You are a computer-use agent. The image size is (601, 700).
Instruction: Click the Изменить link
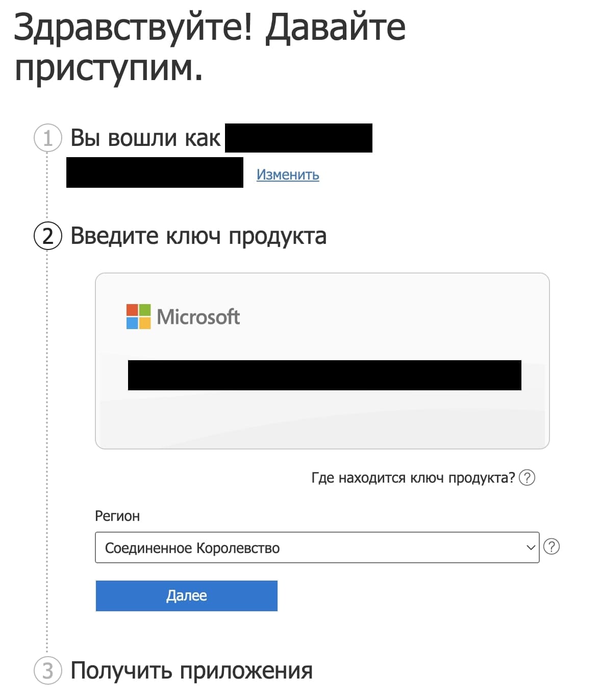tap(288, 174)
